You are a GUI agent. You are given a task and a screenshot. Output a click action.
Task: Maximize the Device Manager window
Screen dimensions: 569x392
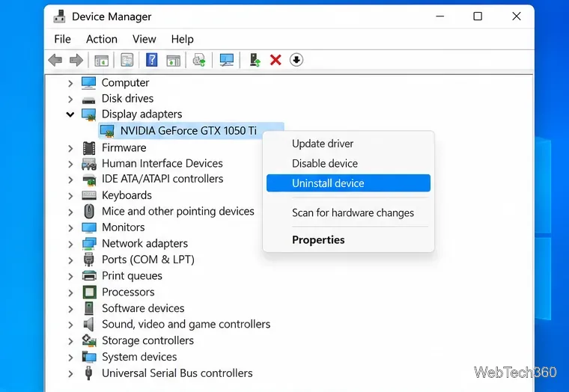tap(478, 16)
